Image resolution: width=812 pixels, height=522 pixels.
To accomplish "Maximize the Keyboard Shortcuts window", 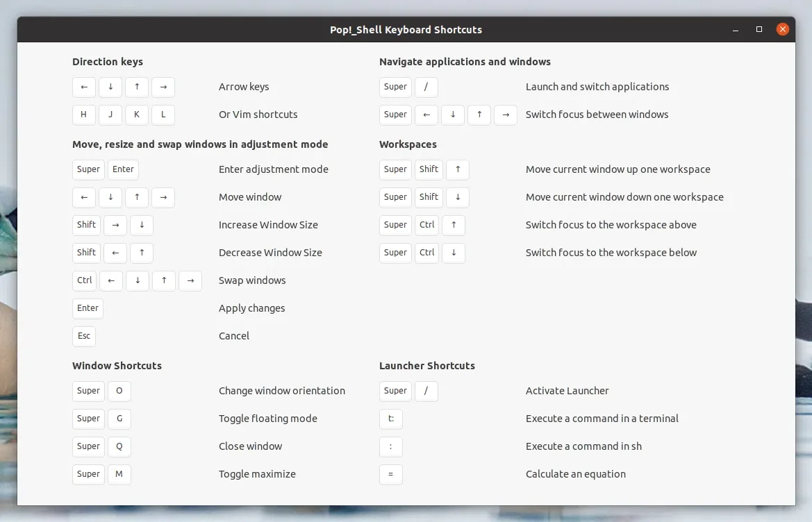I will [x=759, y=29].
